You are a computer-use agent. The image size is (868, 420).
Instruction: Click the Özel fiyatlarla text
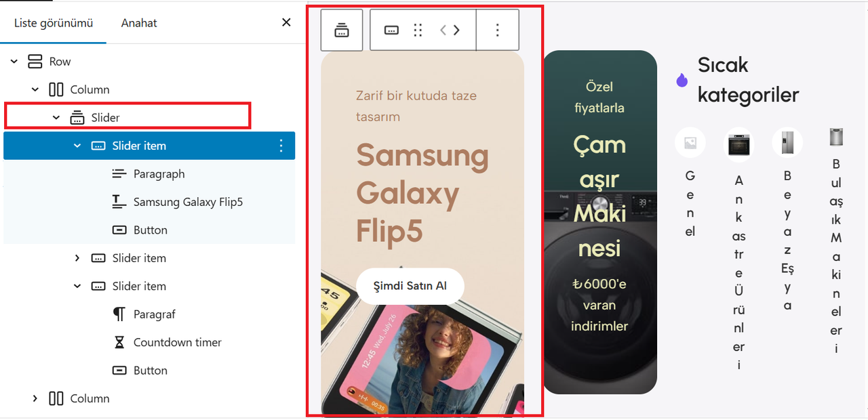click(x=599, y=97)
